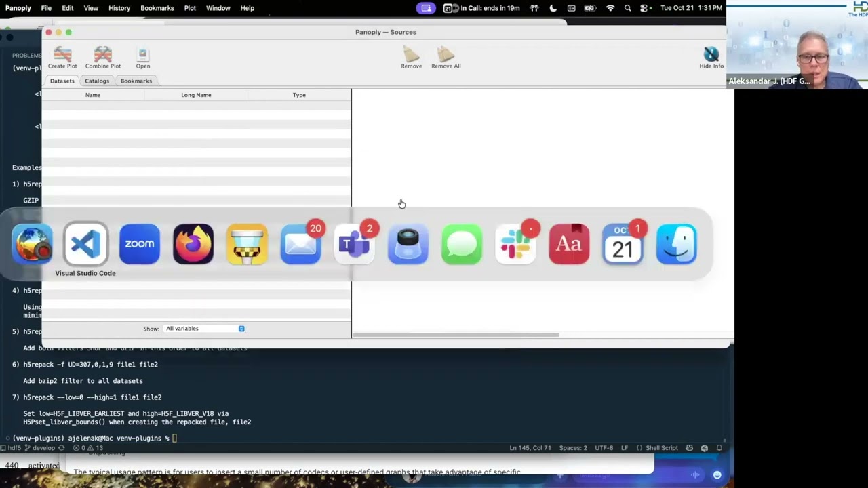The width and height of the screenshot is (868, 488).
Task: Select Firefox in the app switcher
Action: click(193, 244)
